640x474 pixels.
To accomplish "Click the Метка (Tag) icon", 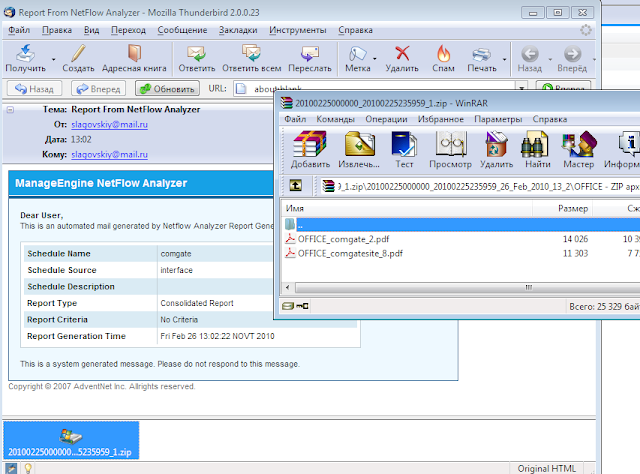I will pyautogui.click(x=358, y=53).
